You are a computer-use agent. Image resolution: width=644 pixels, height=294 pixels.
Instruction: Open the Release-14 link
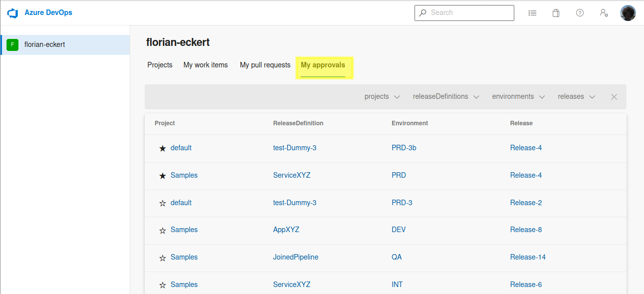(x=528, y=257)
